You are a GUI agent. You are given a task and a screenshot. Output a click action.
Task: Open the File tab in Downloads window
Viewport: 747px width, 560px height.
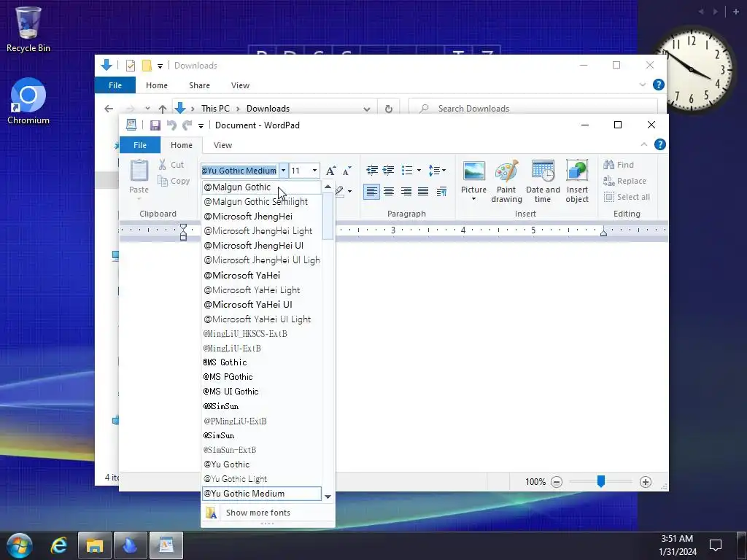(115, 85)
